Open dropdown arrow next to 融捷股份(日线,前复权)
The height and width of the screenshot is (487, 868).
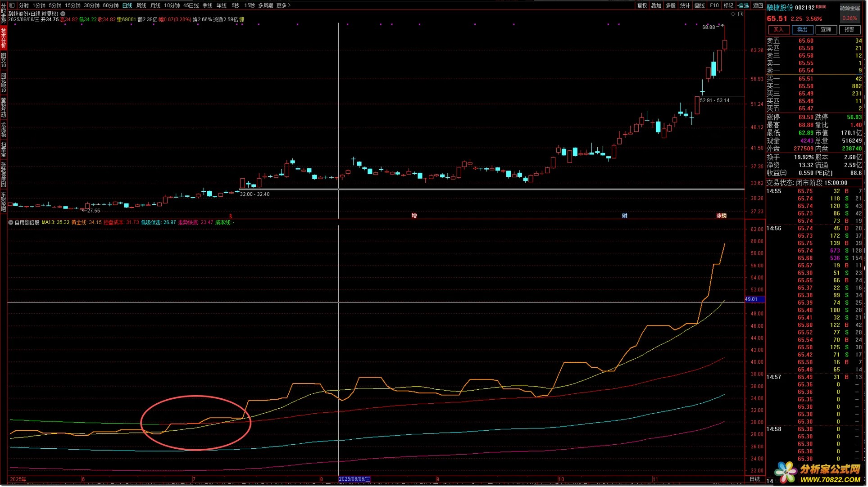click(x=63, y=14)
